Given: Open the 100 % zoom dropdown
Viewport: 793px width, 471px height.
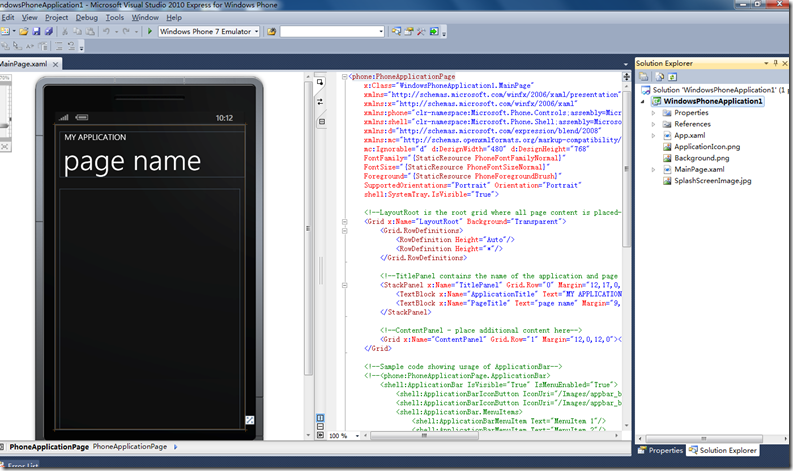Looking at the screenshot, I should click(x=357, y=436).
